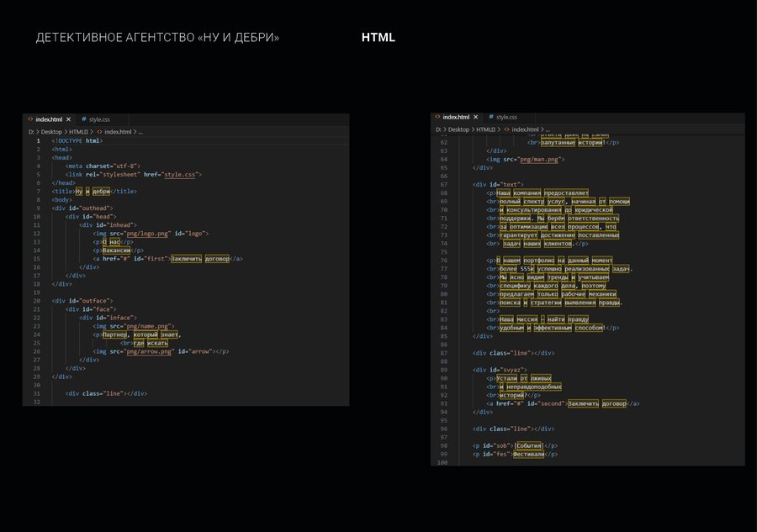Click "Заключить договор" on line 15, left editor
The height and width of the screenshot is (532, 757).
(x=200, y=259)
